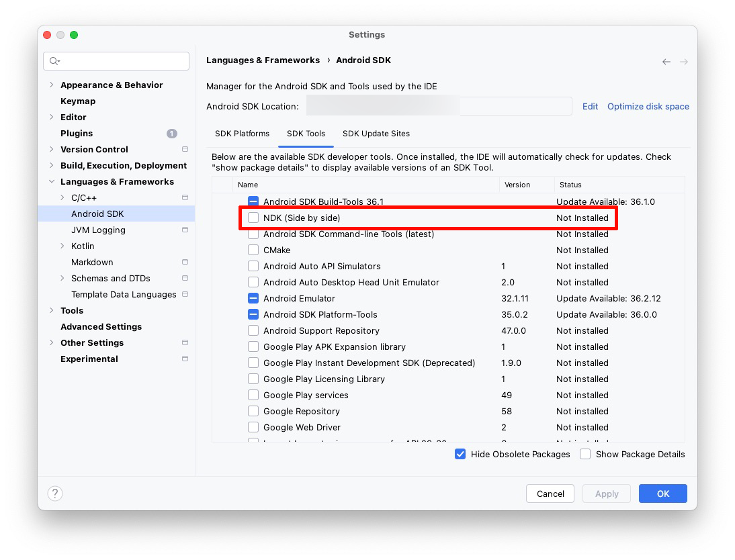Viewport: 735px width, 560px height.
Task: Expand the Editor section
Action: click(52, 117)
